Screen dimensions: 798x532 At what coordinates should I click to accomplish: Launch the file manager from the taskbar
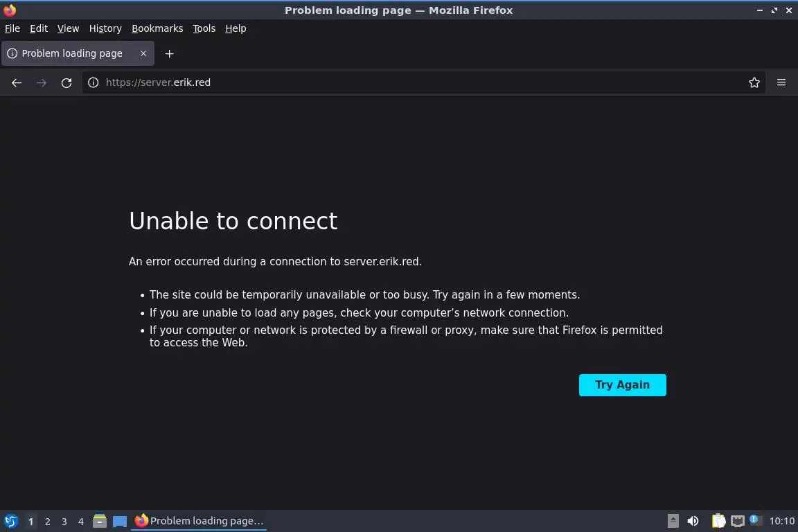tap(100, 521)
